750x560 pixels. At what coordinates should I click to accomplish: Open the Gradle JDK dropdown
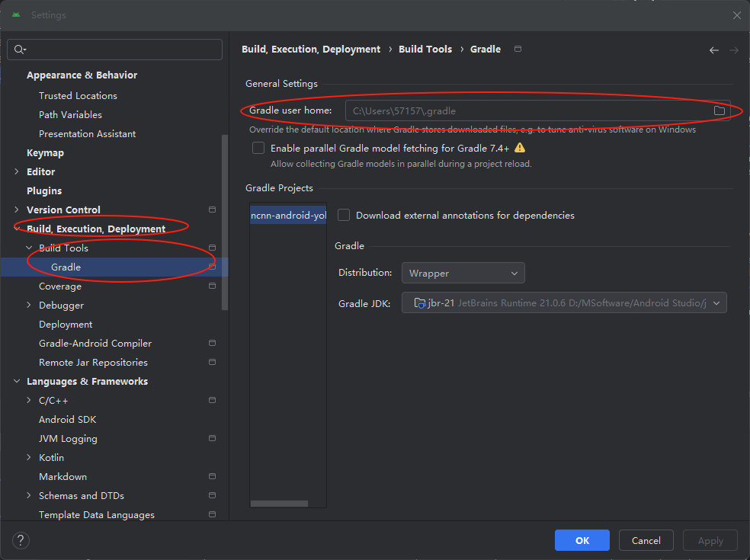[x=564, y=302]
